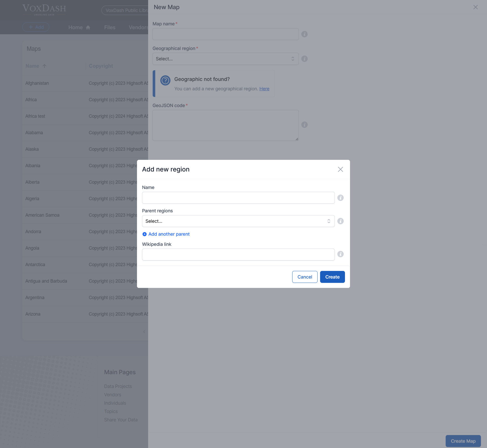Screen dimensions: 487x448
Task: Click into the Wikipedia link field
Action: [x=238, y=254]
